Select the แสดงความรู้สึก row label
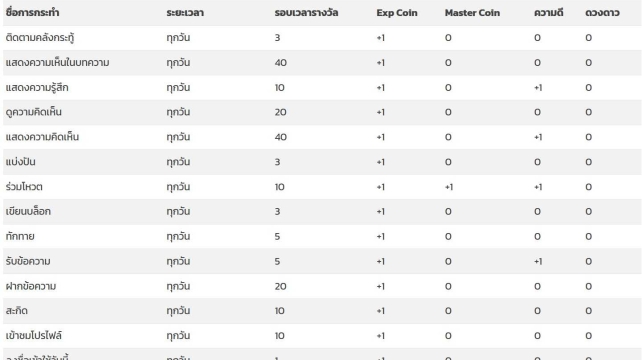Image resolution: width=642 pixels, height=360 pixels. 37,88
